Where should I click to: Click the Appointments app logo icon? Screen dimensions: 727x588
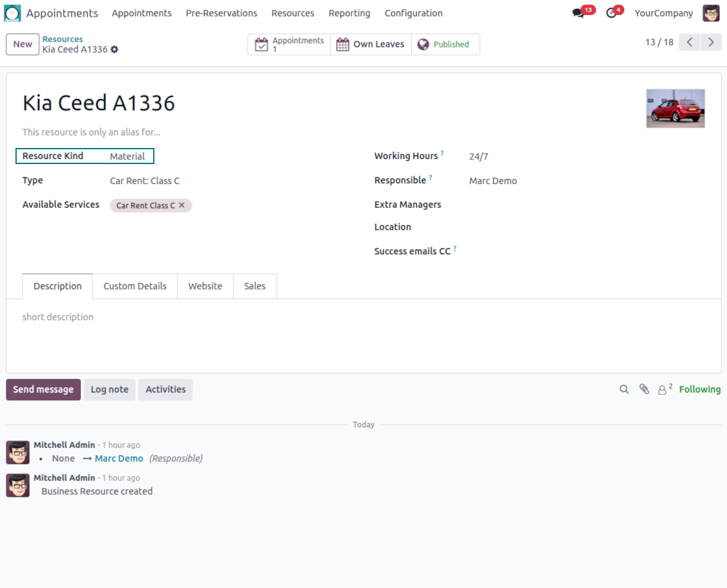tap(12, 13)
